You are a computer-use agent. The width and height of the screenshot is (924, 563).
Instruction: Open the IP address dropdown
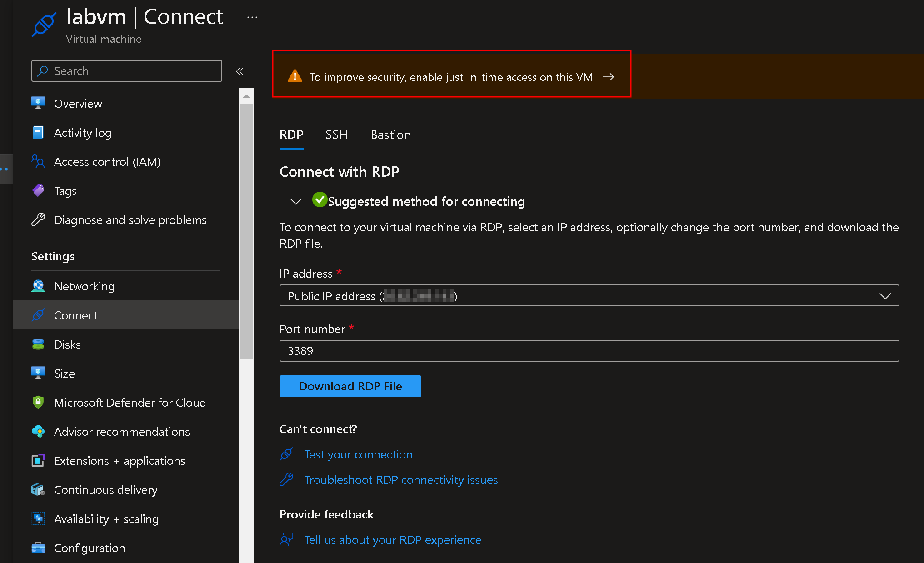[889, 296]
